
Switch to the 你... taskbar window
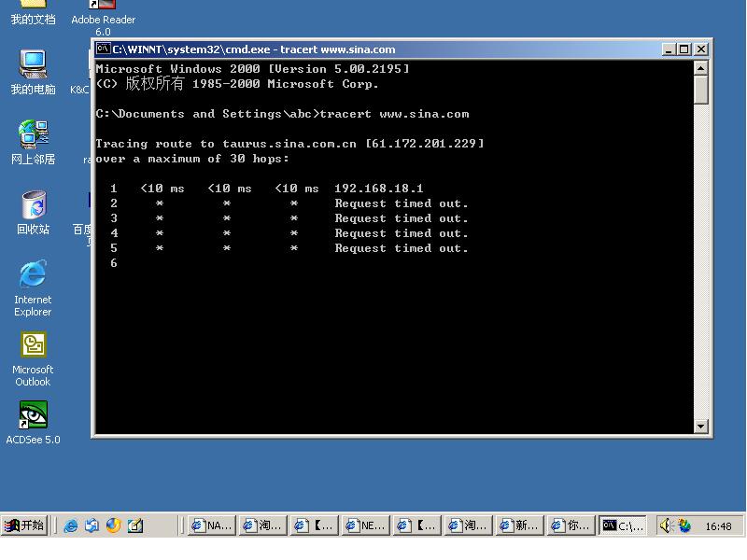click(571, 525)
